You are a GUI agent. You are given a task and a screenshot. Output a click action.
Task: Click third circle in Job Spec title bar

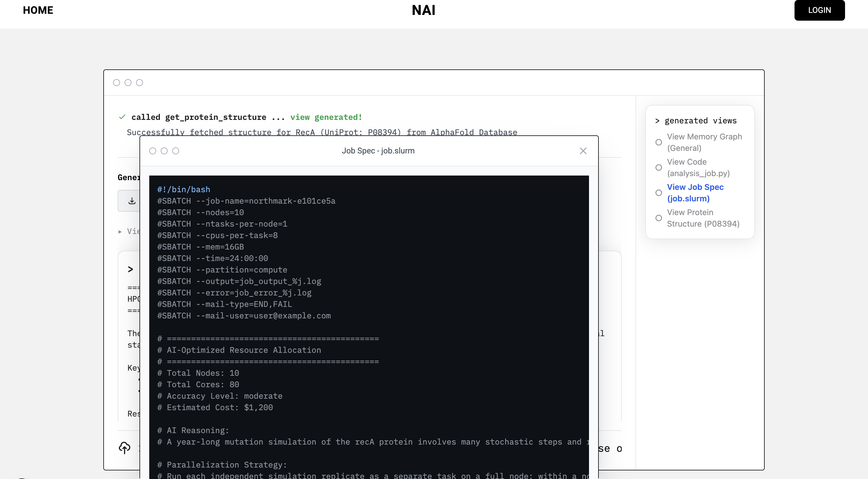(176, 151)
